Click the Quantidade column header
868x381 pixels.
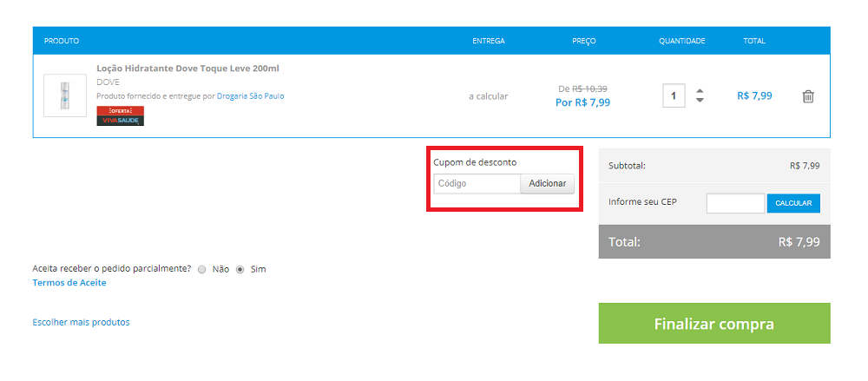681,41
